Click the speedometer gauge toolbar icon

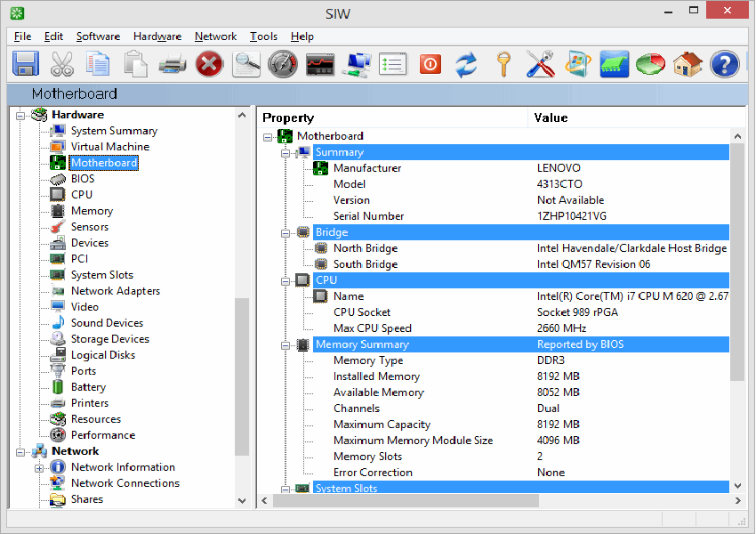(x=283, y=64)
